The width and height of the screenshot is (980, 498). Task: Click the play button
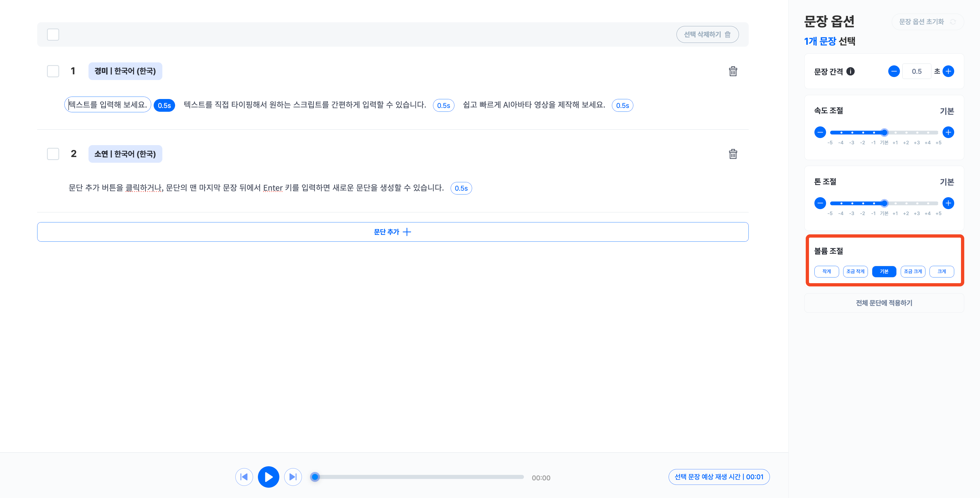point(268,477)
